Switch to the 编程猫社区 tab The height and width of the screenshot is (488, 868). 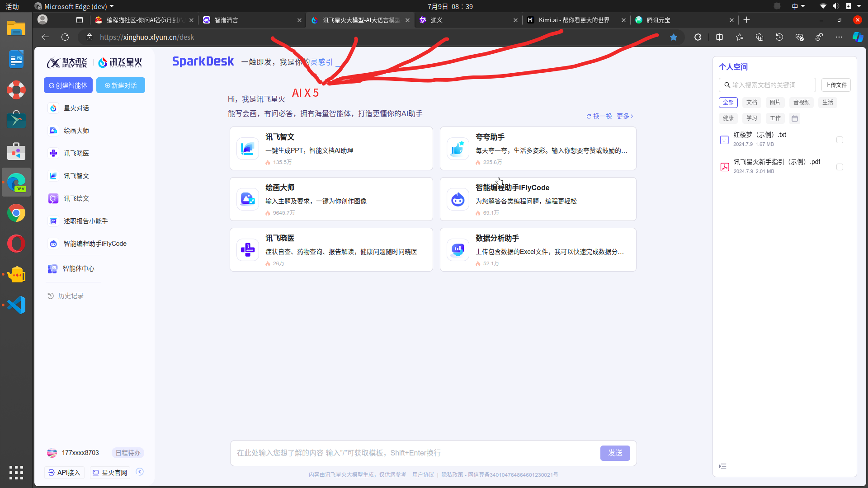click(144, 20)
